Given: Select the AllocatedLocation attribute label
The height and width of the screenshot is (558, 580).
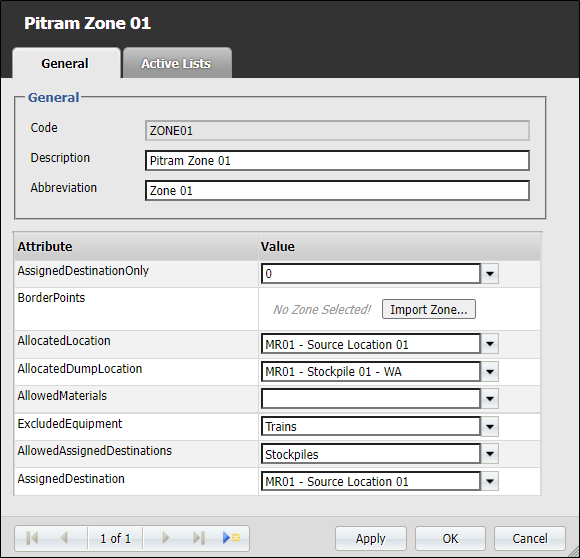Looking at the screenshot, I should (x=64, y=341).
